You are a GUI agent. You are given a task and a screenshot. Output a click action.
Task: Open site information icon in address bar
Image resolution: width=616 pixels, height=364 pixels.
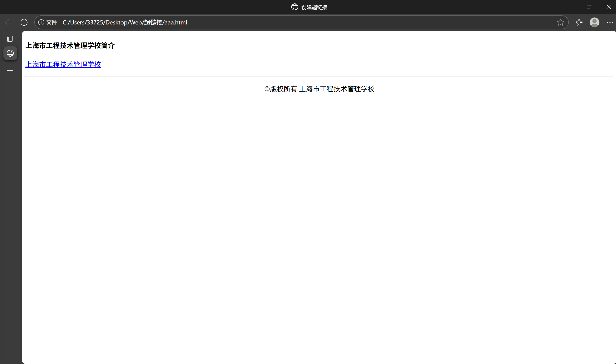[41, 22]
